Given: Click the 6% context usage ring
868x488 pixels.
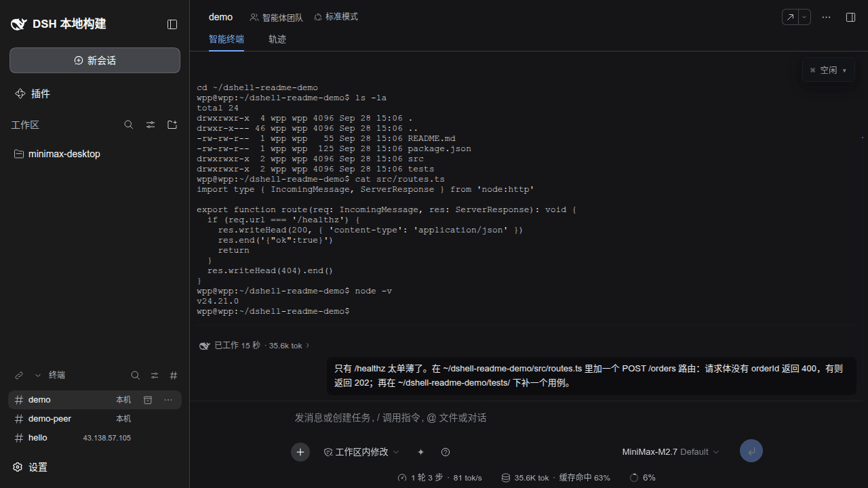Looking at the screenshot, I should point(642,478).
